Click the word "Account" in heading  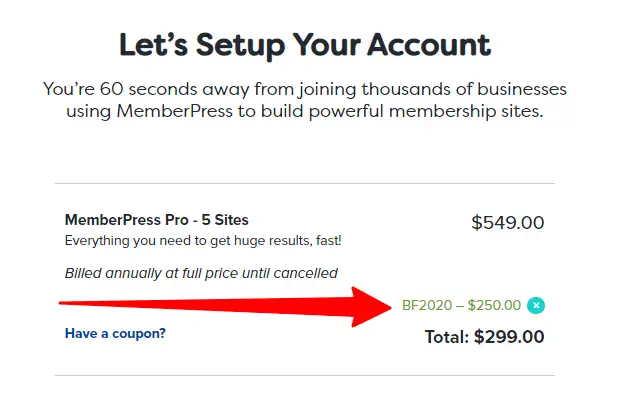(429, 45)
